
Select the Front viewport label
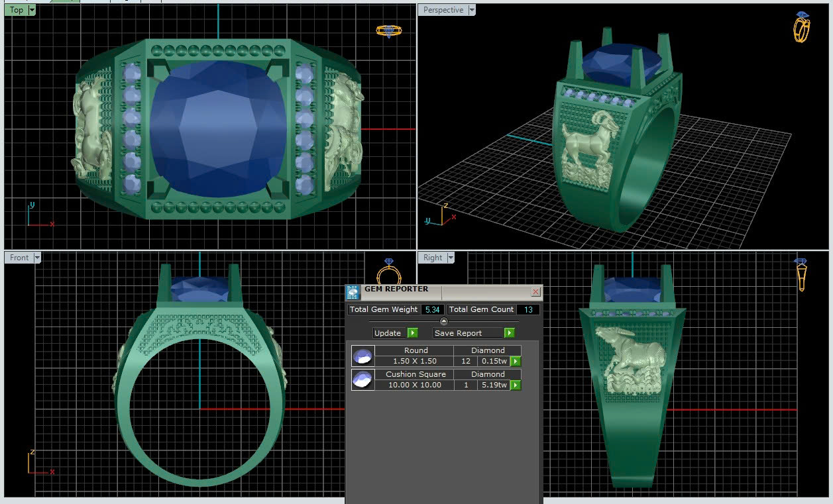point(19,258)
